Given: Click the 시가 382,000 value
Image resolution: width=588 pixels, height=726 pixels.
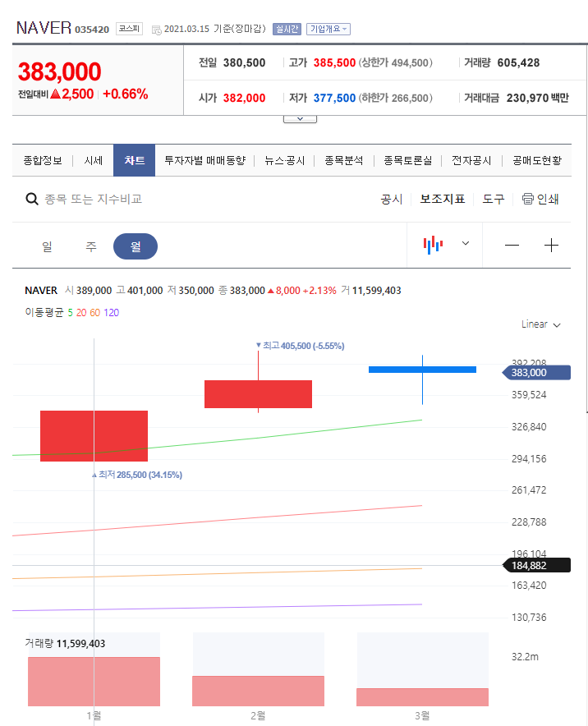Looking at the screenshot, I should tap(244, 99).
